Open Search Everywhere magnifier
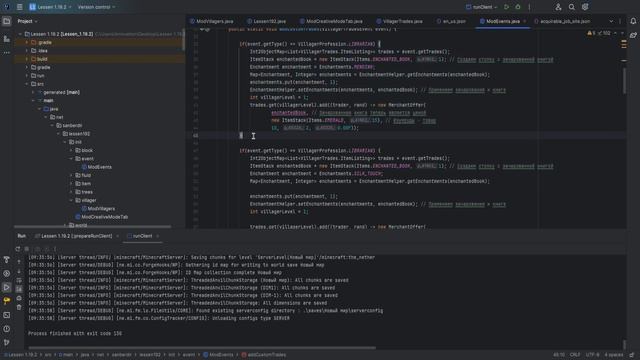This screenshot has height=360, width=640. point(571,7)
